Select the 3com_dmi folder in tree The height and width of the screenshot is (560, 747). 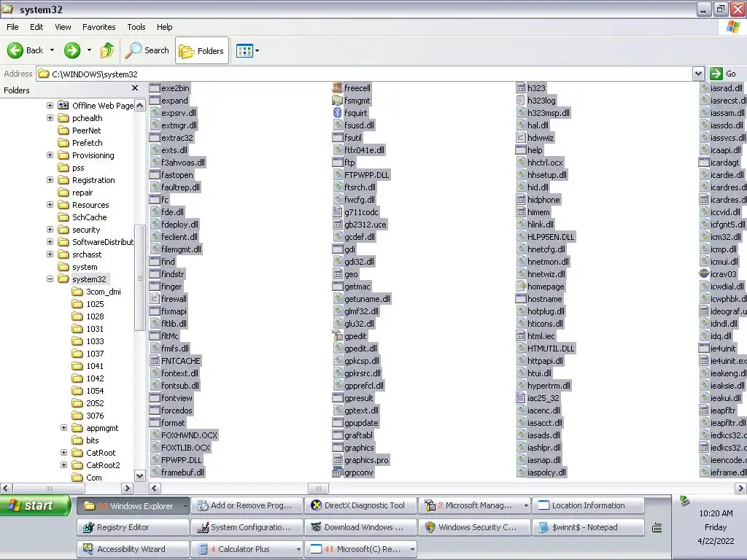coord(104,292)
